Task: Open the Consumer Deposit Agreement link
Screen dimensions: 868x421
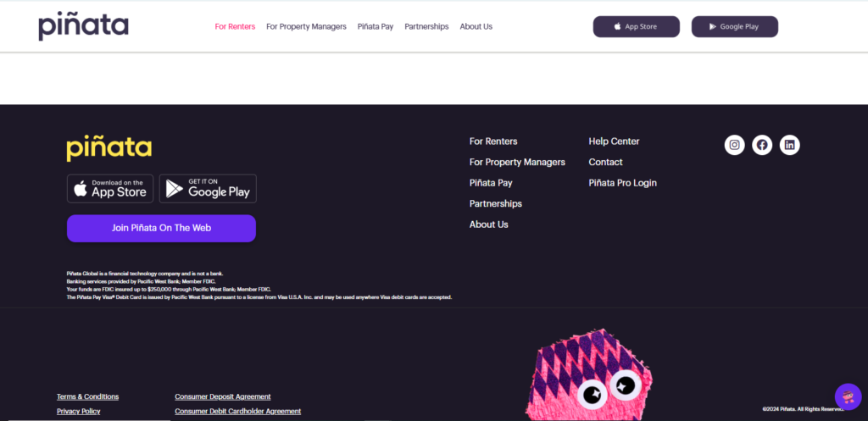Action: point(223,396)
